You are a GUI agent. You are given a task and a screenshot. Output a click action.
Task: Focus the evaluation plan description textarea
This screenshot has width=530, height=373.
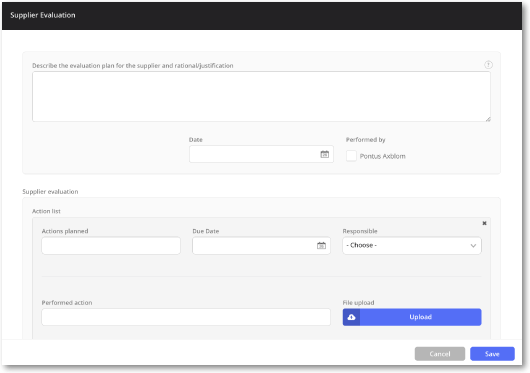[261, 96]
